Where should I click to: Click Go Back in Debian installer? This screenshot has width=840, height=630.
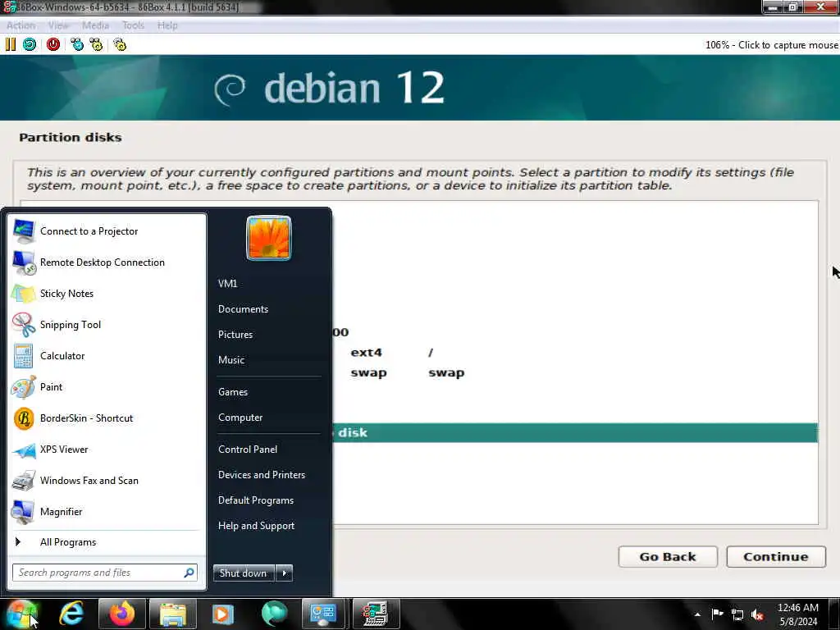pos(668,557)
